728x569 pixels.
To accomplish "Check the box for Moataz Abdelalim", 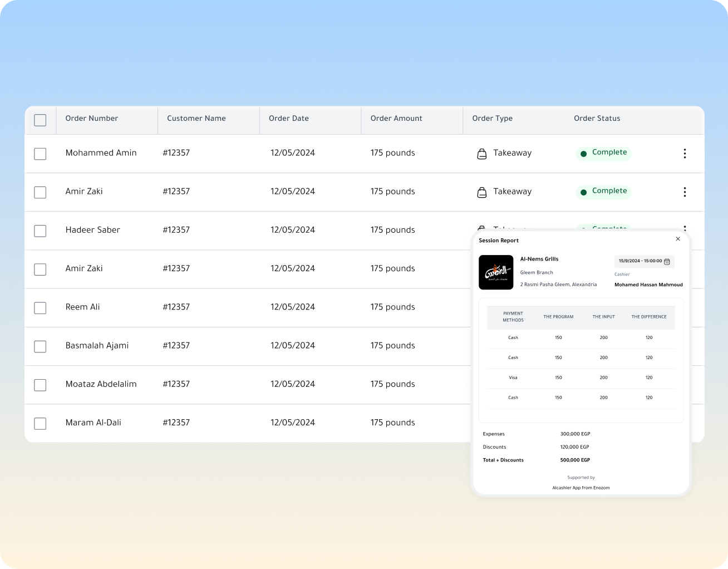I will click(40, 385).
